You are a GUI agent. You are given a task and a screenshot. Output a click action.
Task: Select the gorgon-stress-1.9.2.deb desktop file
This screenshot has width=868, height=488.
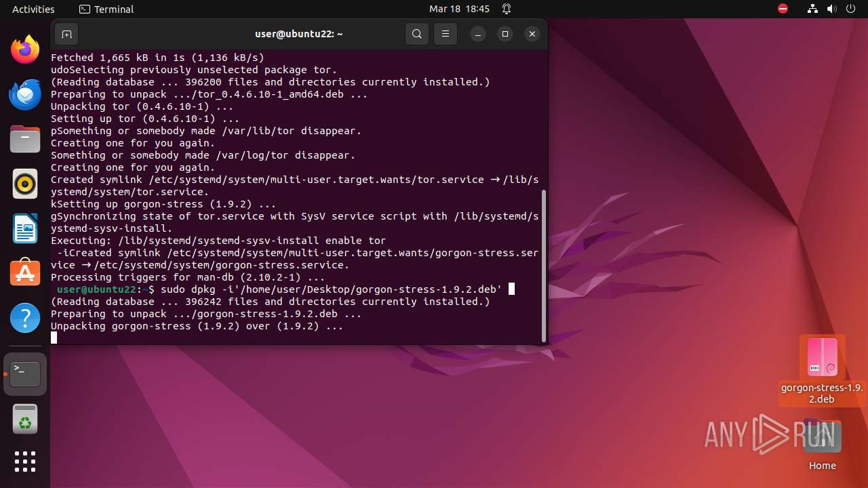click(822, 370)
